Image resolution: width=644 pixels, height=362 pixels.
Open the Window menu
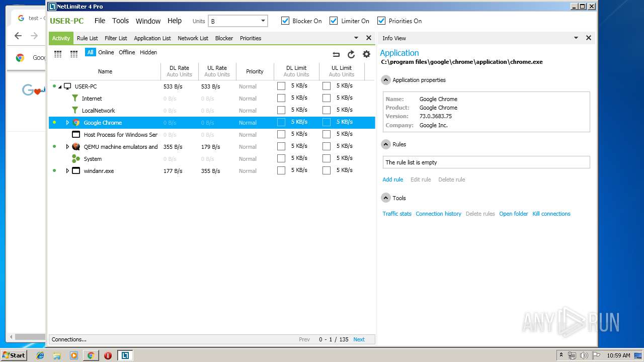click(148, 21)
